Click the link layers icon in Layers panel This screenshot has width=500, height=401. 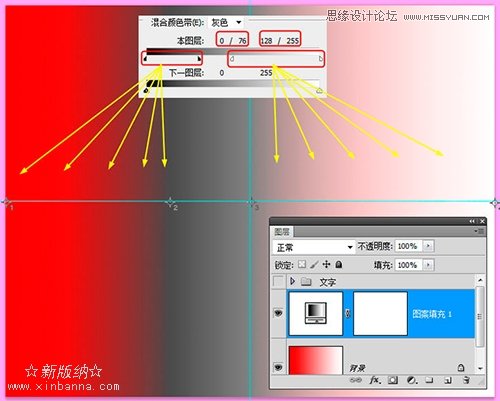click(355, 380)
